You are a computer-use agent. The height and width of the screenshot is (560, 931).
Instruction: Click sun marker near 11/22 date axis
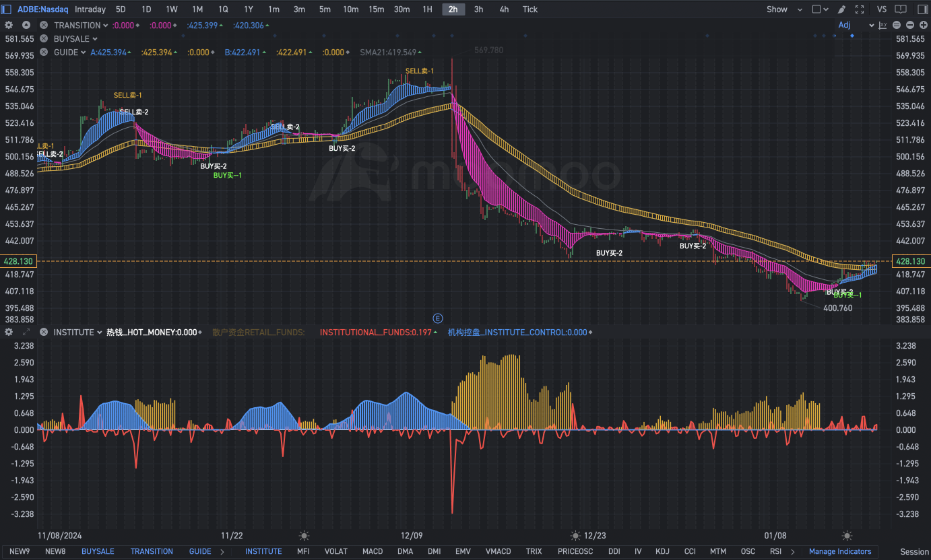tap(304, 536)
